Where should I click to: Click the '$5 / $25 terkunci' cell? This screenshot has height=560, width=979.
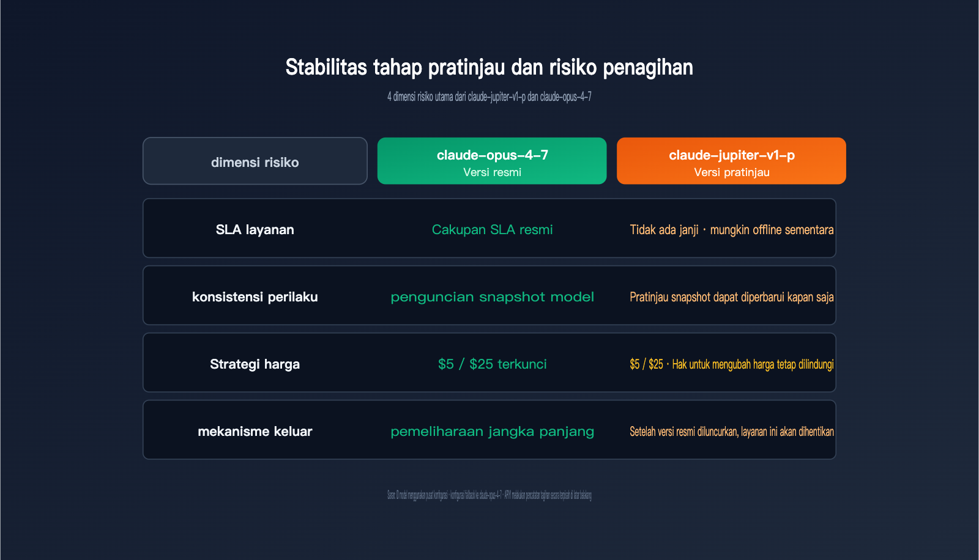(x=492, y=364)
